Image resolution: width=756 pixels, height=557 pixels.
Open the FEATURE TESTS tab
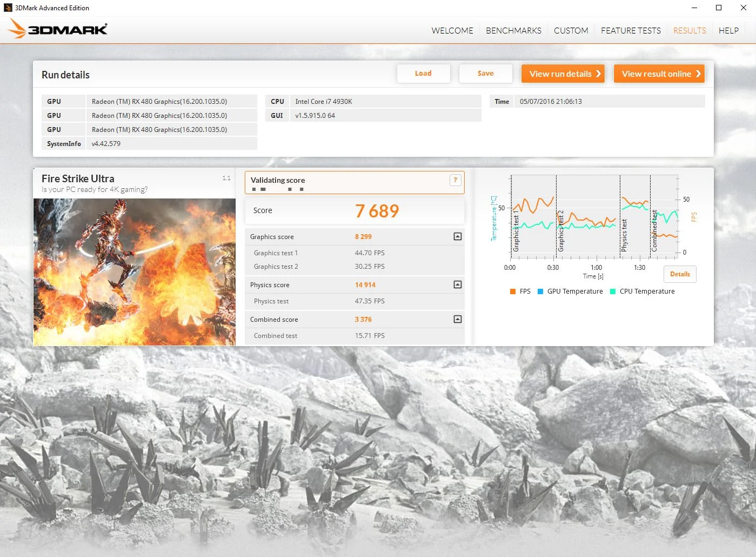[x=631, y=30]
